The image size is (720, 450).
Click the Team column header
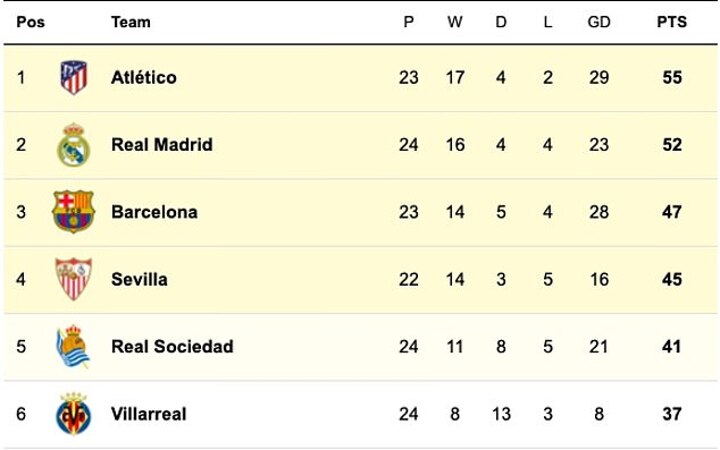tap(131, 22)
